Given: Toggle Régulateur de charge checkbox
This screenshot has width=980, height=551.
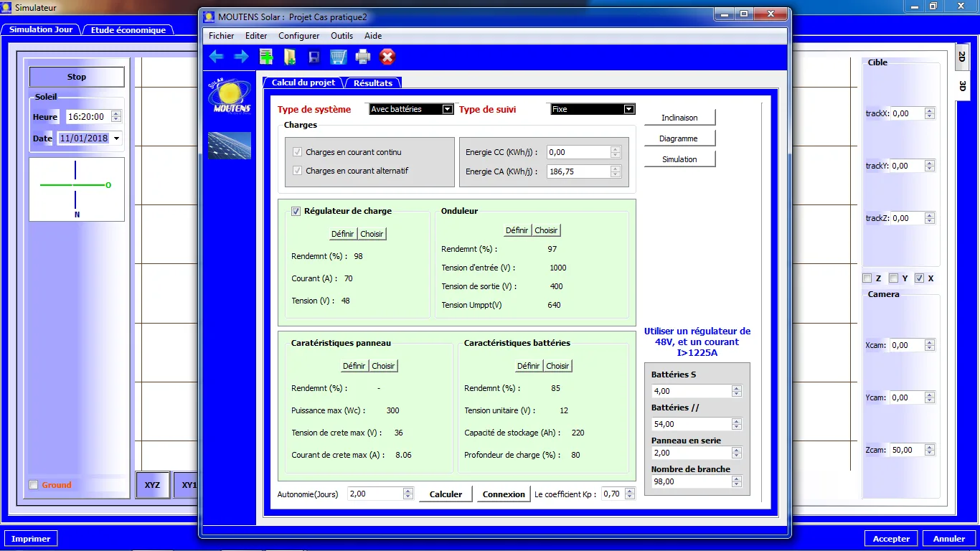Looking at the screenshot, I should click(296, 211).
